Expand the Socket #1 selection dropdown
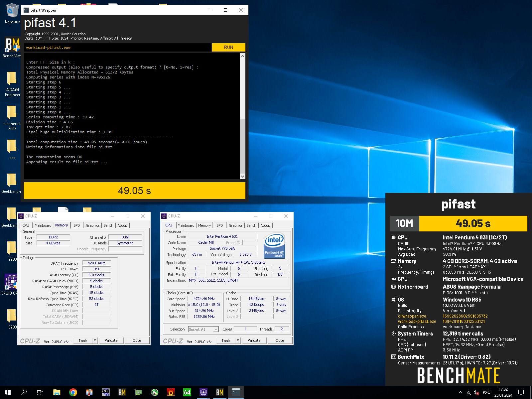The image size is (532, 399). [x=216, y=329]
